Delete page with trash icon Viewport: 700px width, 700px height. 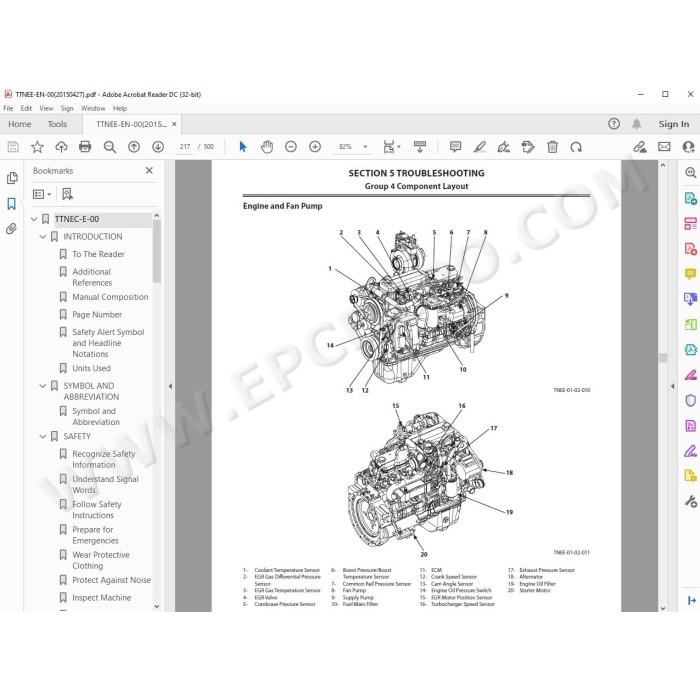click(552, 146)
